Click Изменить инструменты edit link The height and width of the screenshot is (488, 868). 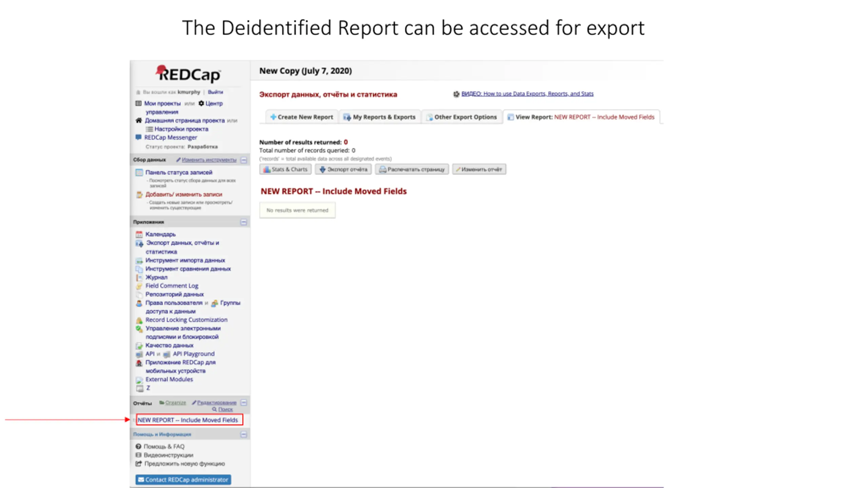click(209, 160)
